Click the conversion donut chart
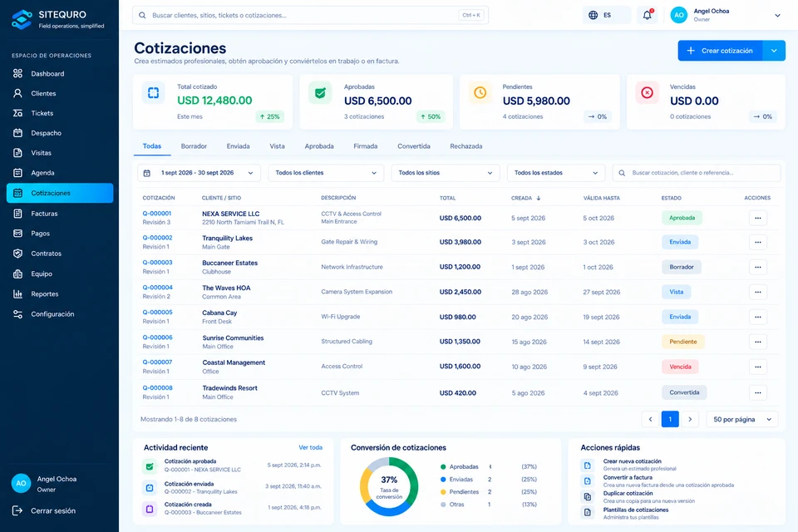This screenshot has width=798, height=532. click(x=389, y=486)
